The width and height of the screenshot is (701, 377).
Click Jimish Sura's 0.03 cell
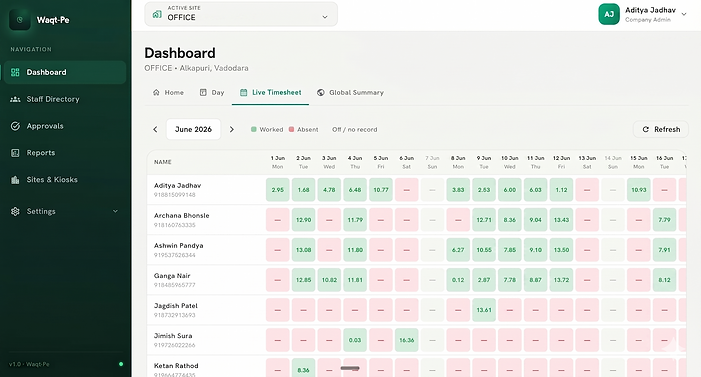(x=355, y=340)
